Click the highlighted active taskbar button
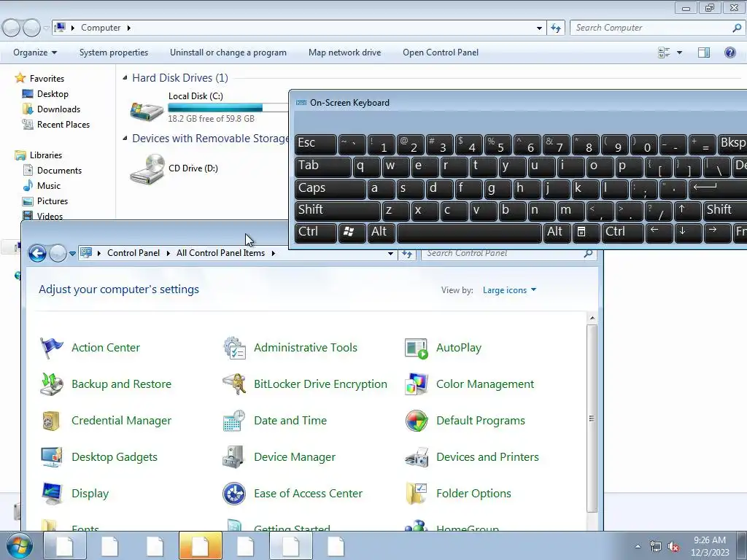The height and width of the screenshot is (560, 747). coord(200,545)
